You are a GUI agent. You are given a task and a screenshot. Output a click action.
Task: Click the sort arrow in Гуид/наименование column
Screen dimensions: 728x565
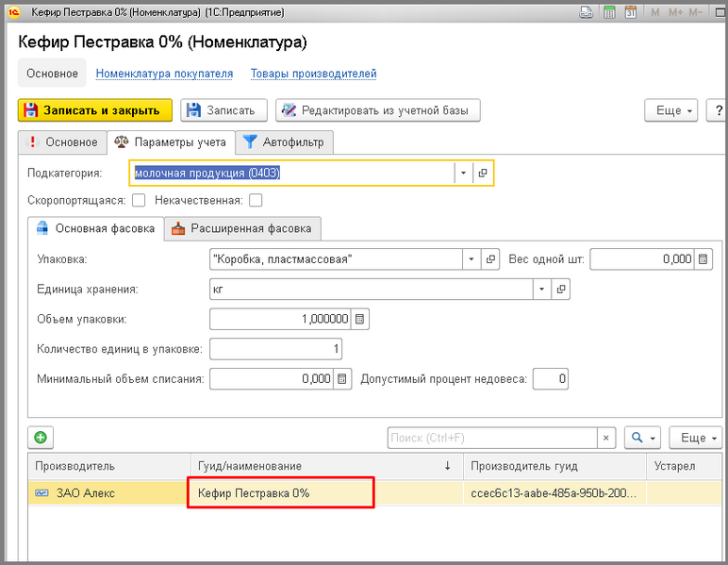coord(448,466)
